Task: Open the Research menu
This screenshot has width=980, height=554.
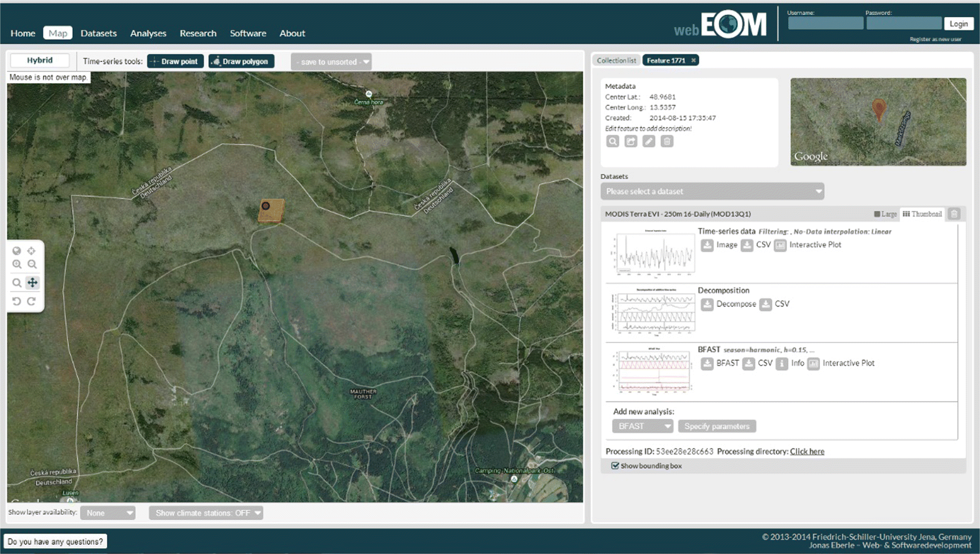Action: 198,33
